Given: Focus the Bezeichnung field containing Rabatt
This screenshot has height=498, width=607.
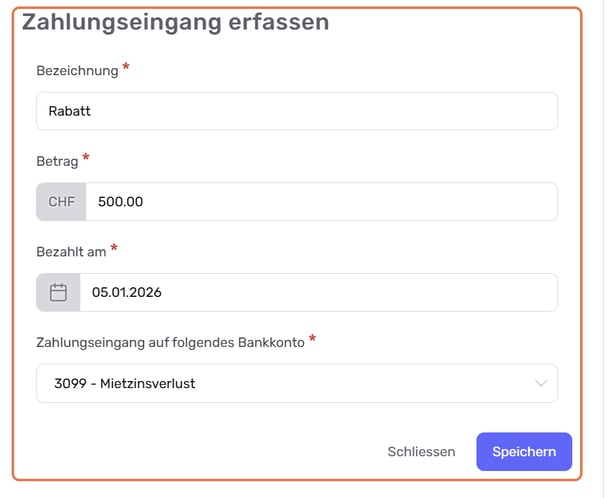Looking at the screenshot, I should [296, 111].
